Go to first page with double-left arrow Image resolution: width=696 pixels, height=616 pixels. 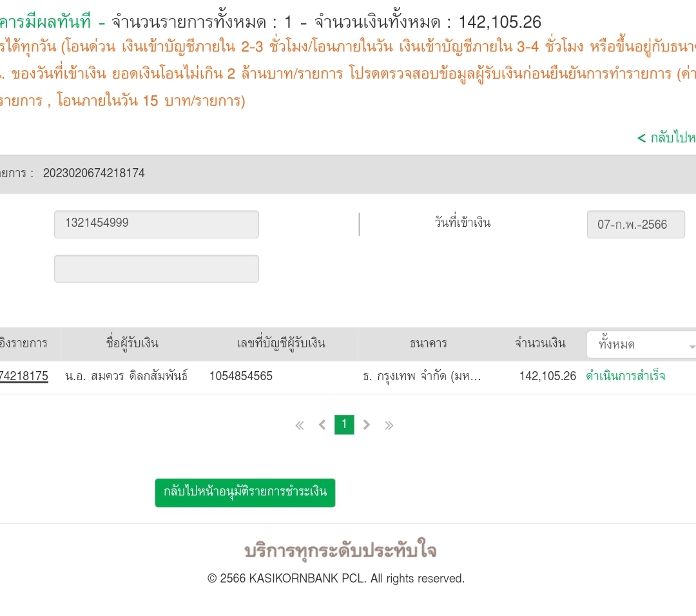[300, 425]
